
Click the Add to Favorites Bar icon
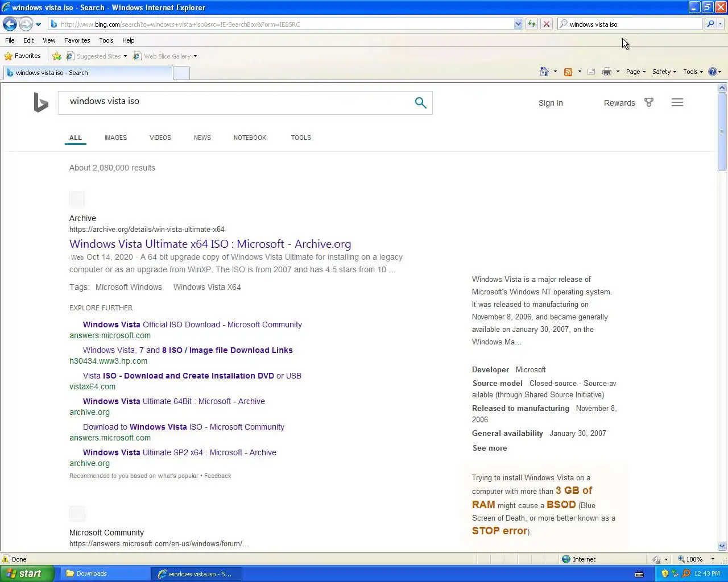[x=57, y=56]
